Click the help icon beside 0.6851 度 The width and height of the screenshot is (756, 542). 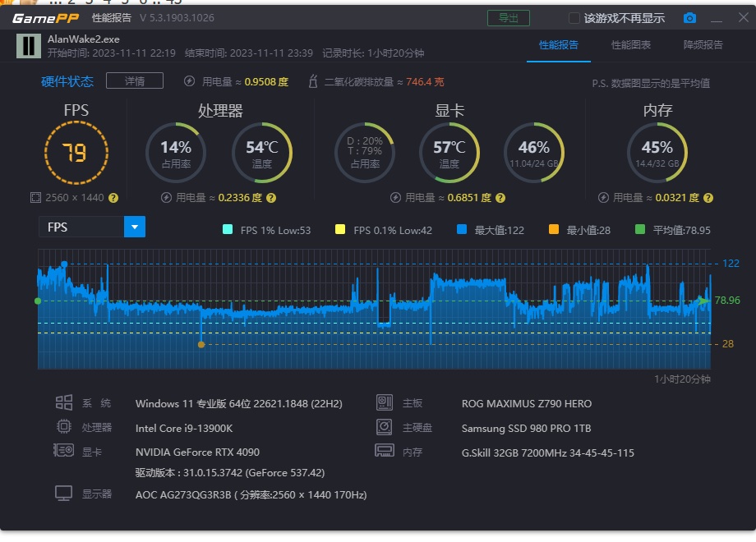(500, 198)
